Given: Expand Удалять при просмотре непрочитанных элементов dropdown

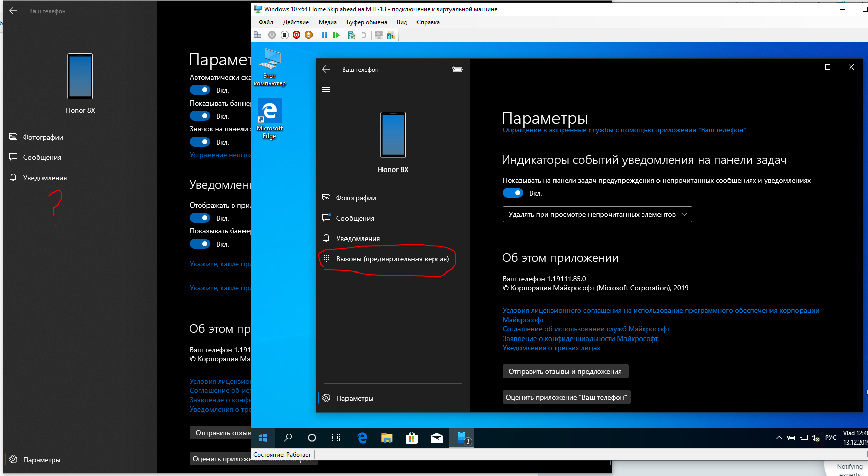Looking at the screenshot, I should tap(598, 214).
